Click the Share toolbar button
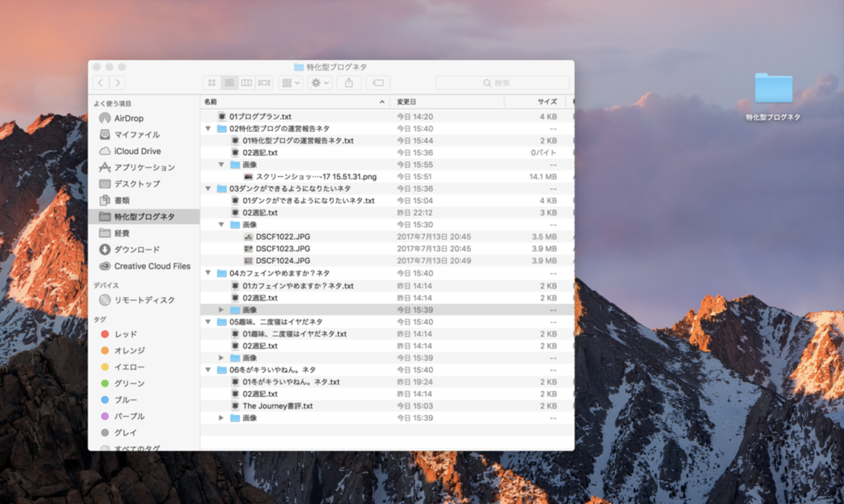The width and height of the screenshot is (844, 504). [x=349, y=83]
